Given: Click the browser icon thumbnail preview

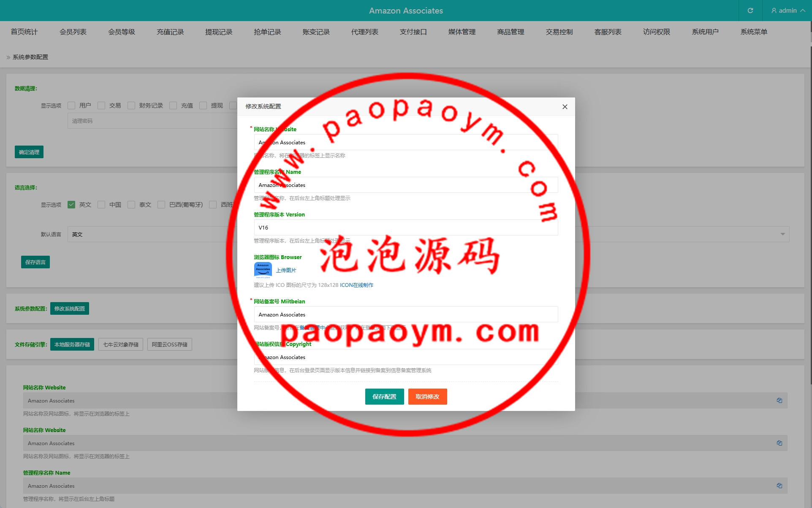Looking at the screenshot, I should pos(263,270).
